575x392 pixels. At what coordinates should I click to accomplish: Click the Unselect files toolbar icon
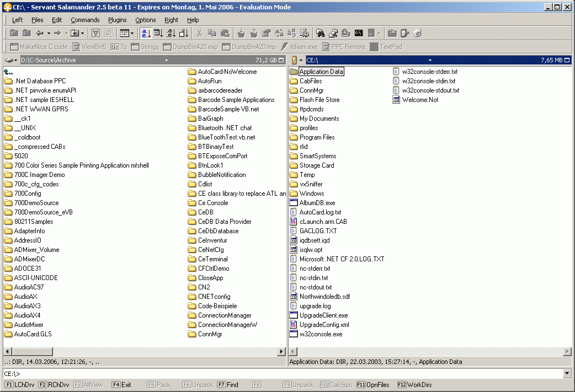[109, 33]
